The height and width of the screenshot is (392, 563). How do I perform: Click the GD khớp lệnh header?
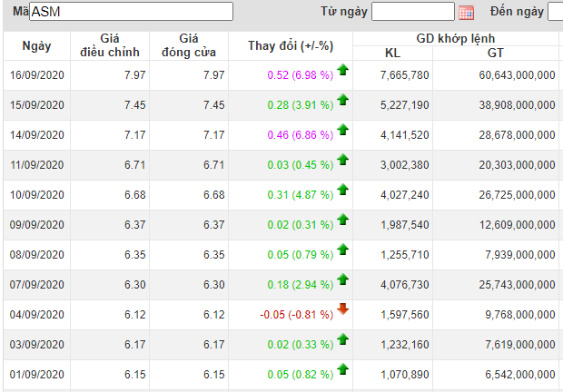(x=456, y=38)
